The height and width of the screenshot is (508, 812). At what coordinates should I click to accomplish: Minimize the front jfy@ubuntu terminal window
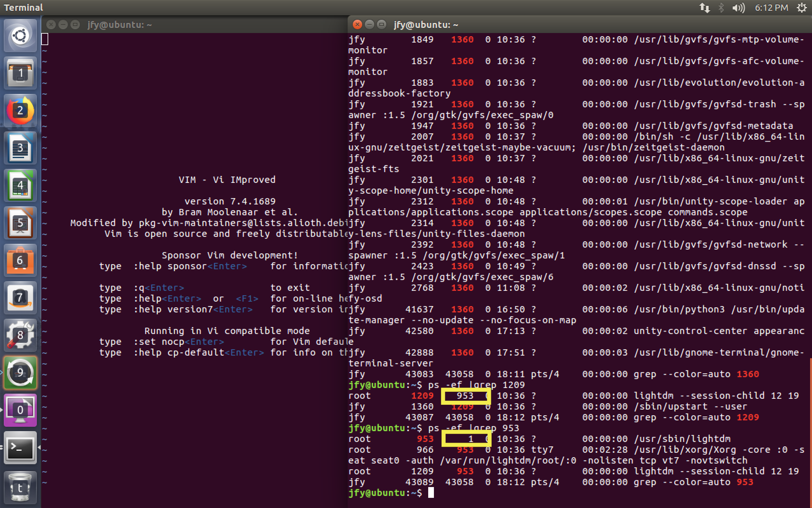(x=370, y=24)
